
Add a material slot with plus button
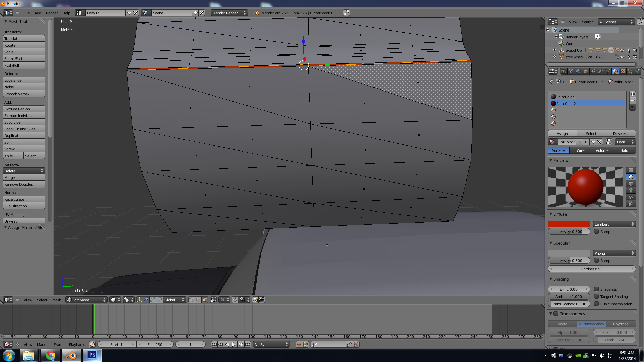633,94
